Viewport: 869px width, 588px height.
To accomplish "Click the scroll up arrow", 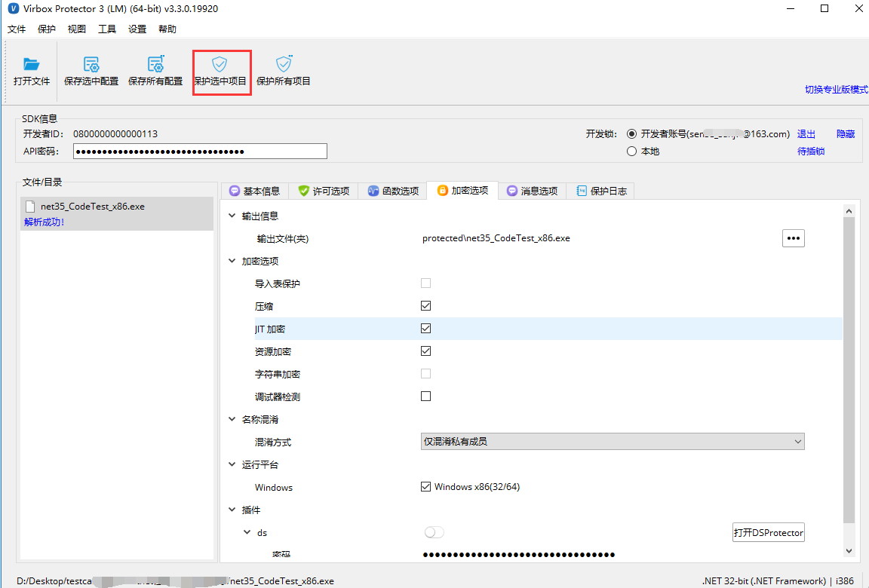I will (x=849, y=211).
